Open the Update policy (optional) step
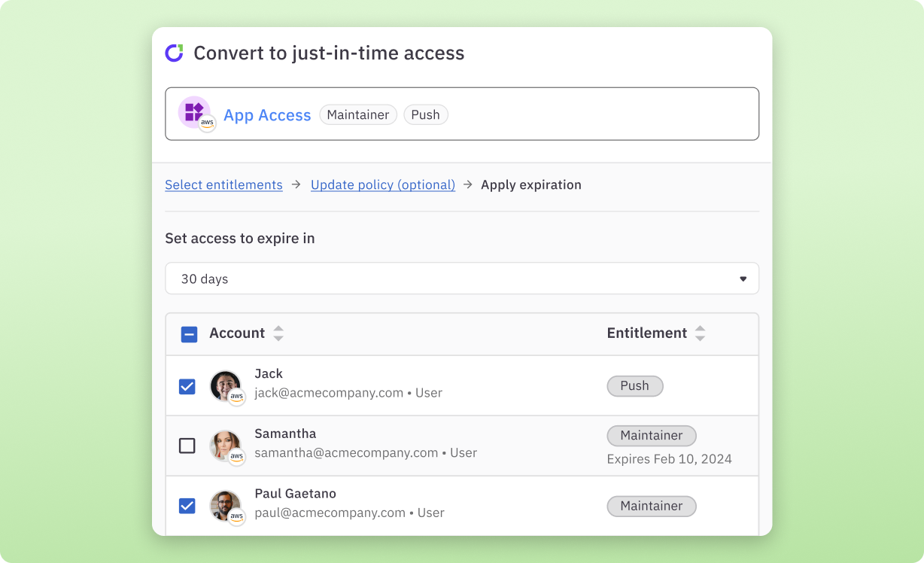 [x=383, y=185]
